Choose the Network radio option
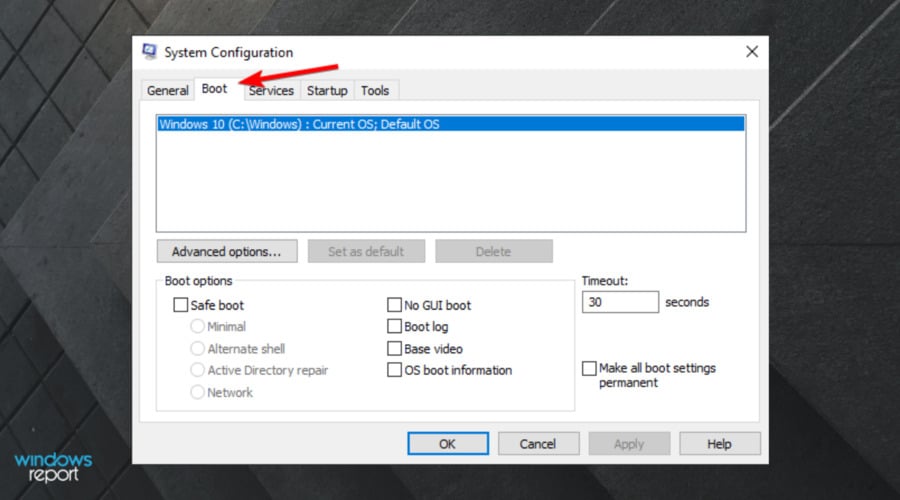 (x=197, y=392)
